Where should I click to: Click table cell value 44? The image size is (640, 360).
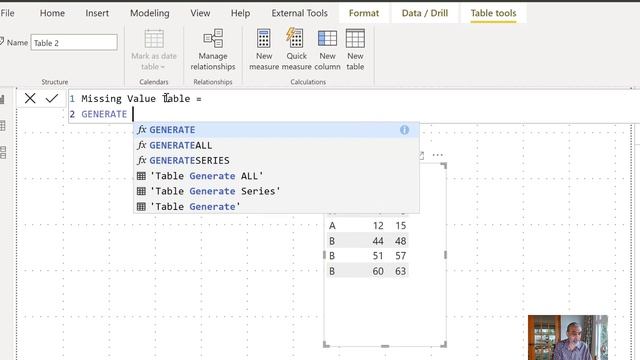click(x=378, y=241)
